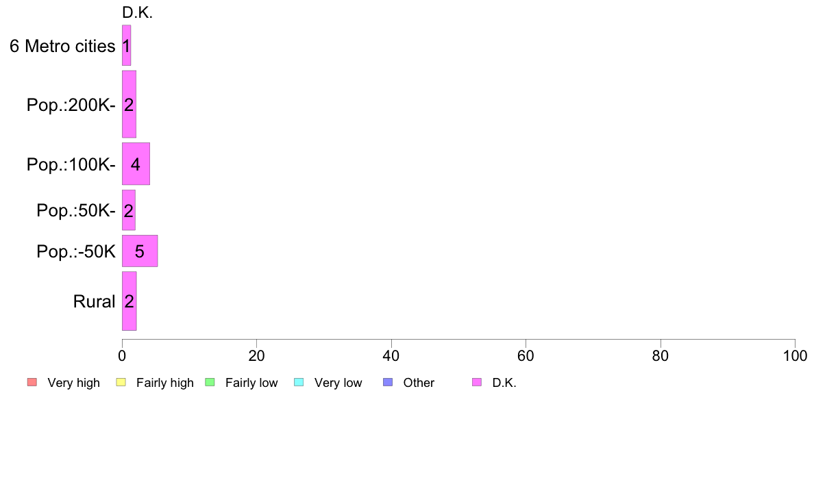814x504 pixels.
Task: Click the Fairly low green legend swatch
Action: tap(210, 383)
